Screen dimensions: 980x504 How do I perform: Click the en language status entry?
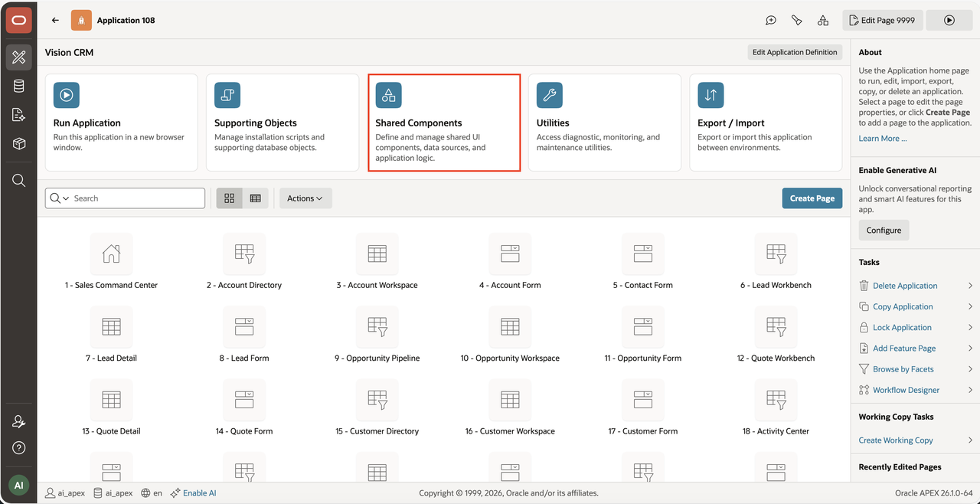click(152, 493)
